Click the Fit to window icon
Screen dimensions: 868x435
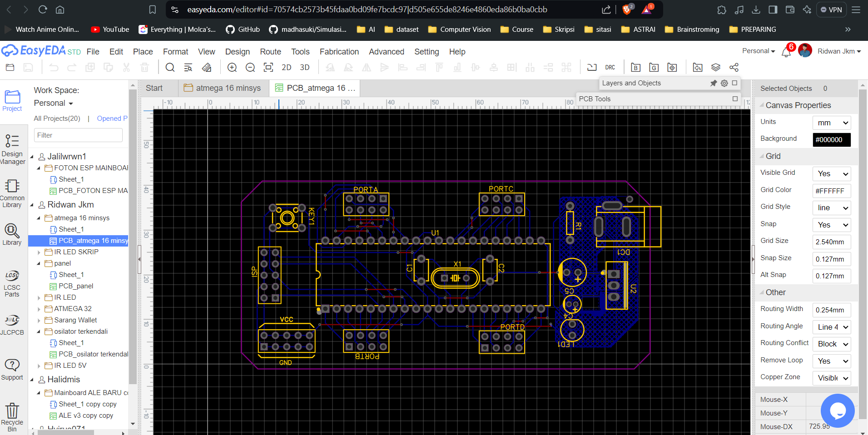(268, 68)
